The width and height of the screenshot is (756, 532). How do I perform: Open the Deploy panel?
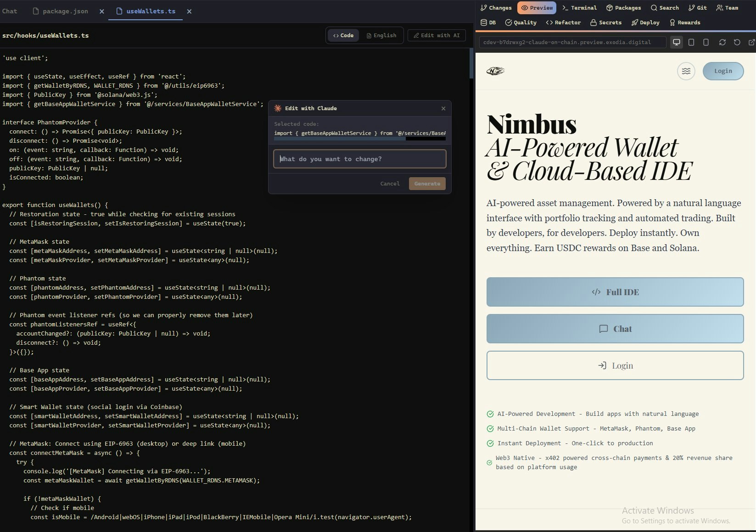tap(645, 22)
